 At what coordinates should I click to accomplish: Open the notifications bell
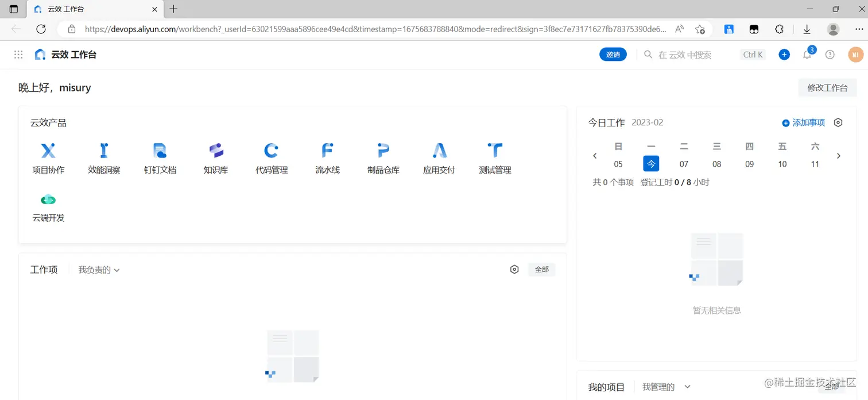point(807,55)
